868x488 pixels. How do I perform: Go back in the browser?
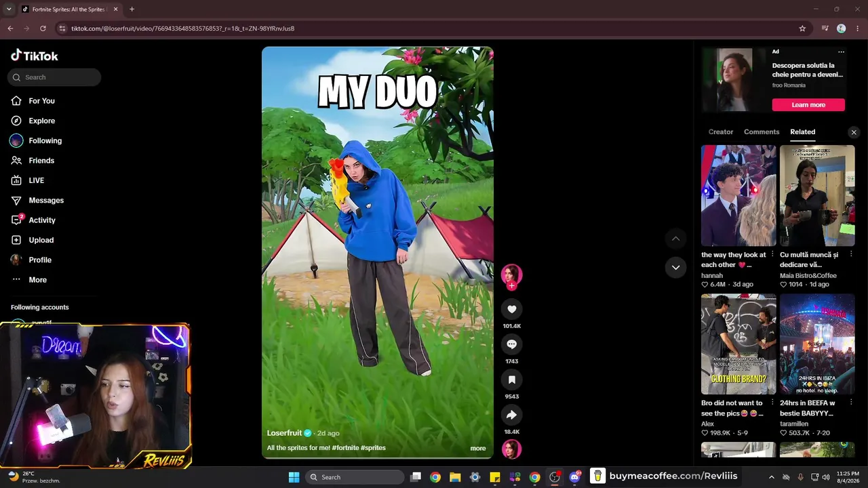(x=10, y=28)
